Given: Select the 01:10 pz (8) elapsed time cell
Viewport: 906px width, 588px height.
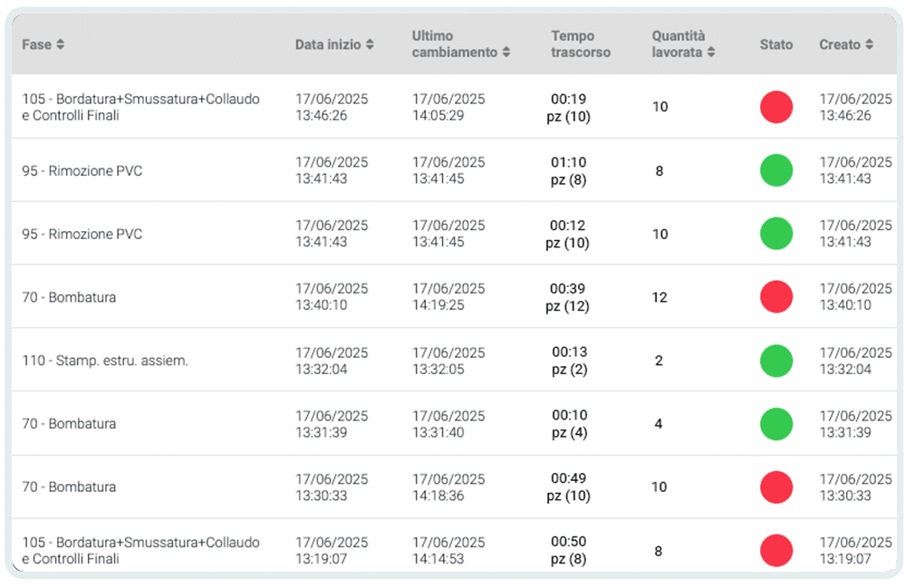Looking at the screenshot, I should click(x=568, y=170).
